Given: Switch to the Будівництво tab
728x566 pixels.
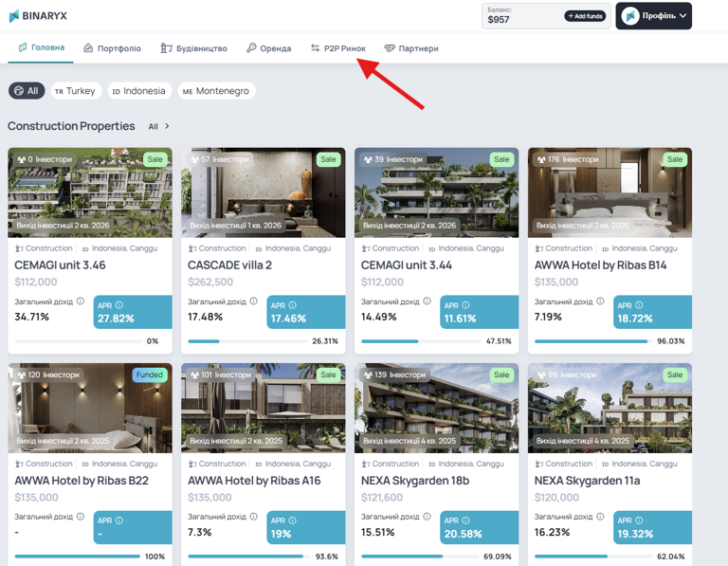Looking at the screenshot, I should point(193,48).
